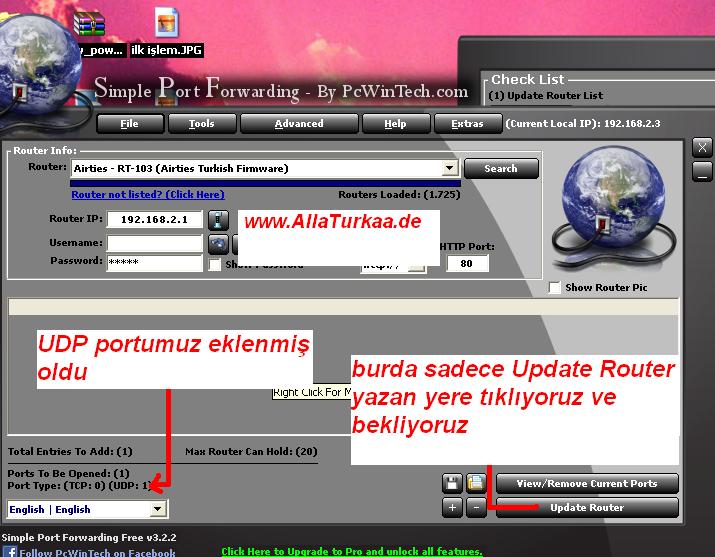715x557 pixels.
Task: Open the Tools menu
Action: [x=201, y=124]
